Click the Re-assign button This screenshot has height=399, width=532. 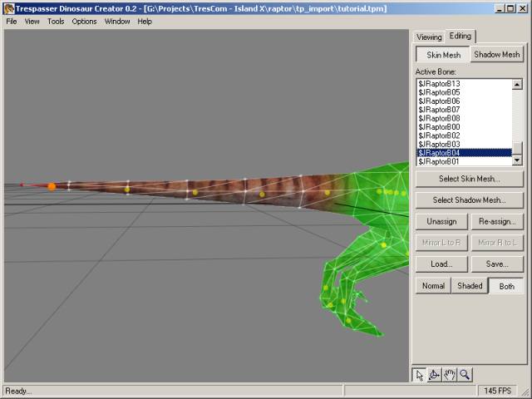pyautogui.click(x=496, y=222)
